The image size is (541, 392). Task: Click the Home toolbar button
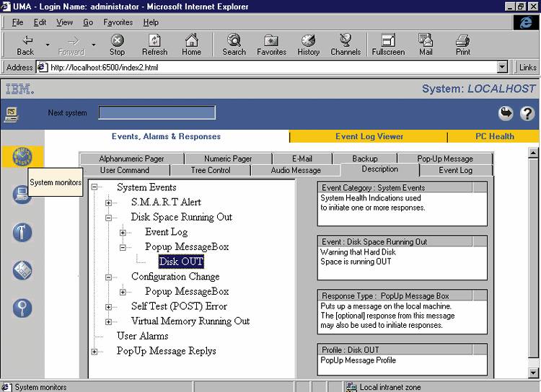191,45
